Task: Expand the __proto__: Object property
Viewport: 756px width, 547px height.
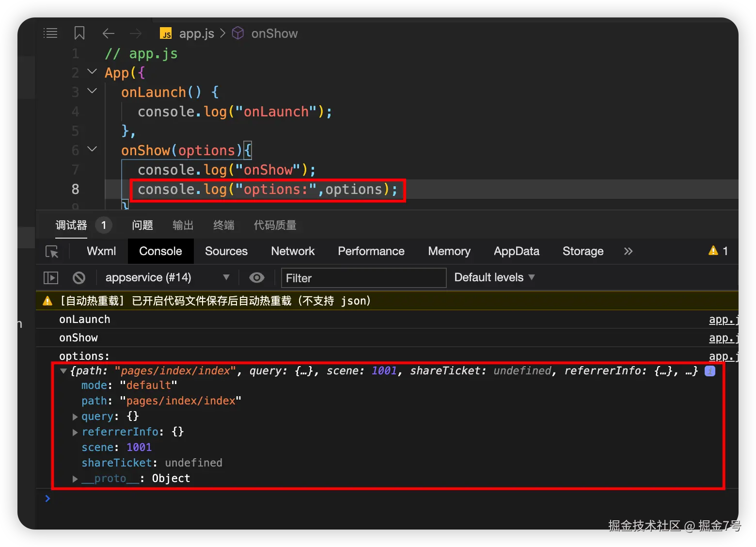Action: point(75,479)
